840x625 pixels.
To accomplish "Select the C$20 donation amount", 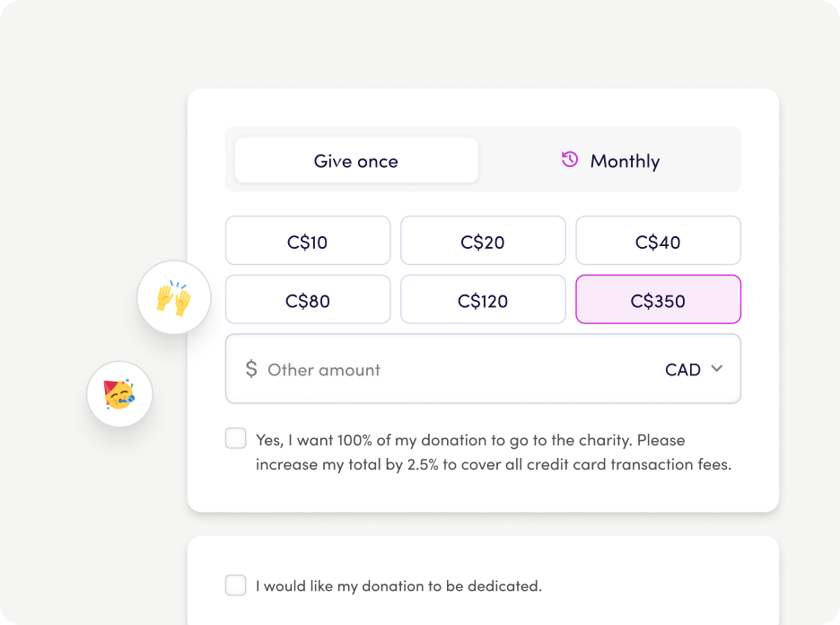I will 483,242.
